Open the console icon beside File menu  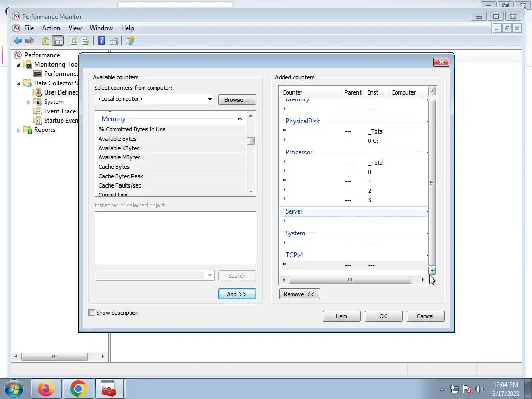click(x=16, y=28)
